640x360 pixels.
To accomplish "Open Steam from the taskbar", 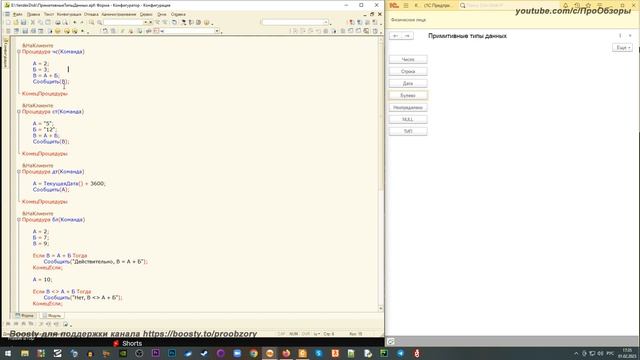I will pyautogui.click(x=204, y=353).
